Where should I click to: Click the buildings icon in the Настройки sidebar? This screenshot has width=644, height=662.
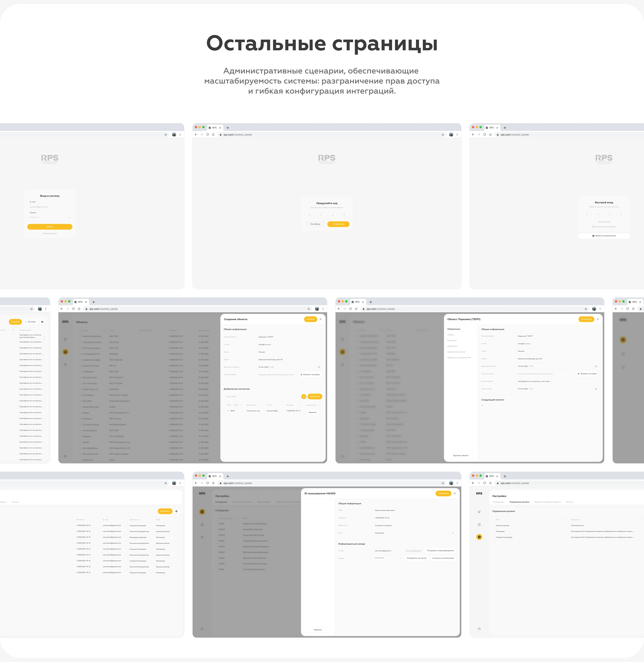[479, 524]
